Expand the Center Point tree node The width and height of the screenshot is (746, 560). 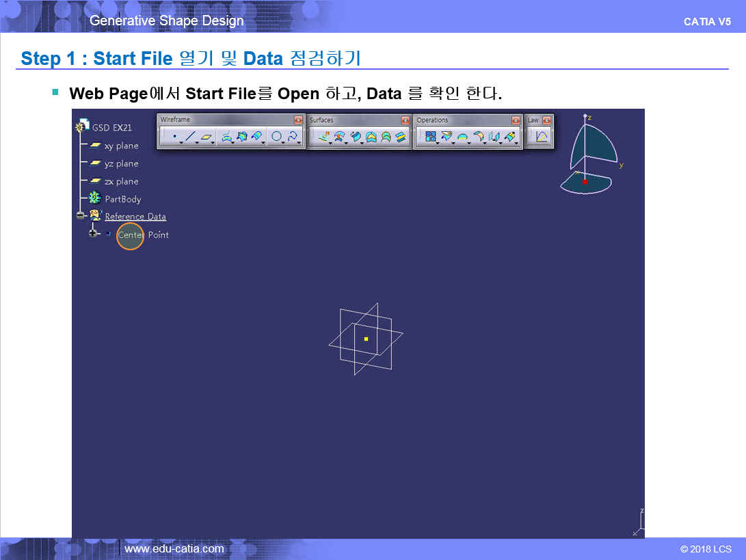tap(93, 233)
